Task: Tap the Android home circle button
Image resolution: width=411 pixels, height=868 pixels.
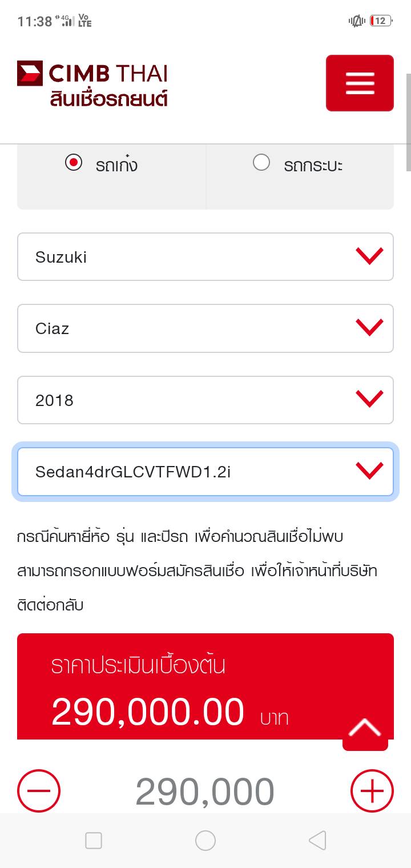Action: coord(205,840)
